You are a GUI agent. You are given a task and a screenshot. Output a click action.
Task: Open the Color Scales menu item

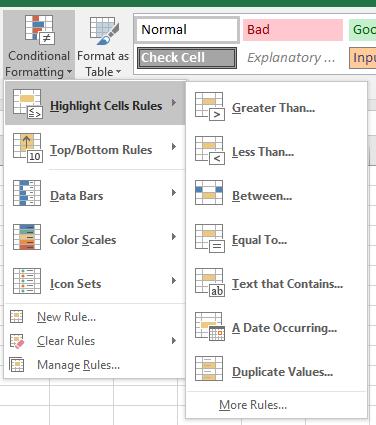tap(95, 237)
